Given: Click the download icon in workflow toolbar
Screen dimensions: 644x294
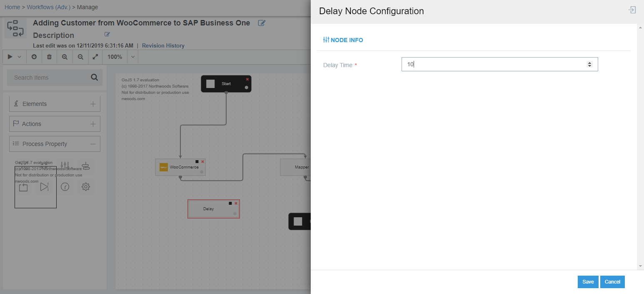Looking at the screenshot, I should 34,57.
